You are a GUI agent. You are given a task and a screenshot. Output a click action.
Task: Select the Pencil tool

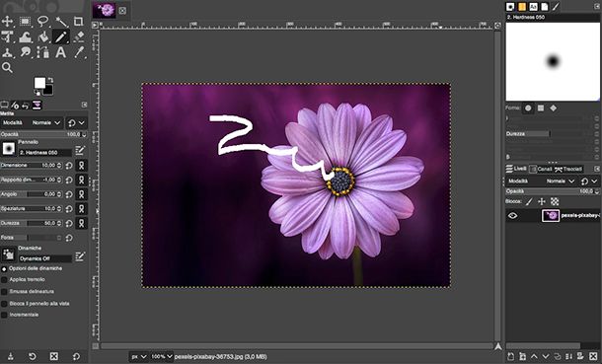coord(61,36)
